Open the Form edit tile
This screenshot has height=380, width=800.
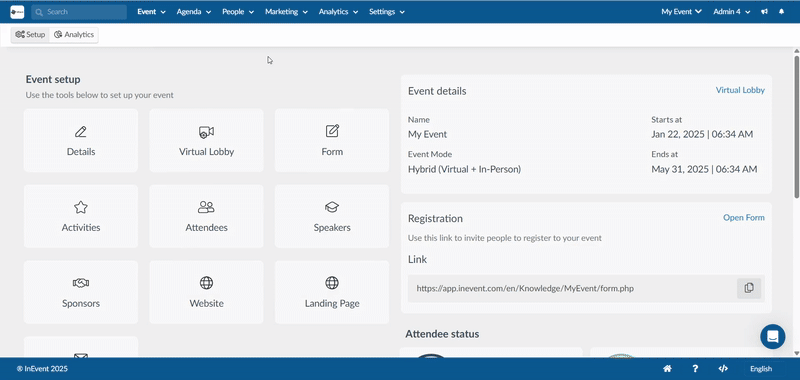coord(332,140)
